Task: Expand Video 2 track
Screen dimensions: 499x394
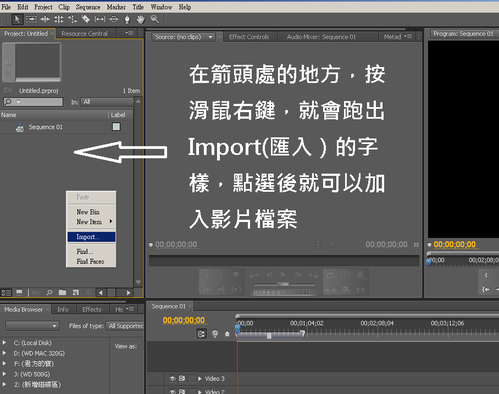Action: (200, 392)
